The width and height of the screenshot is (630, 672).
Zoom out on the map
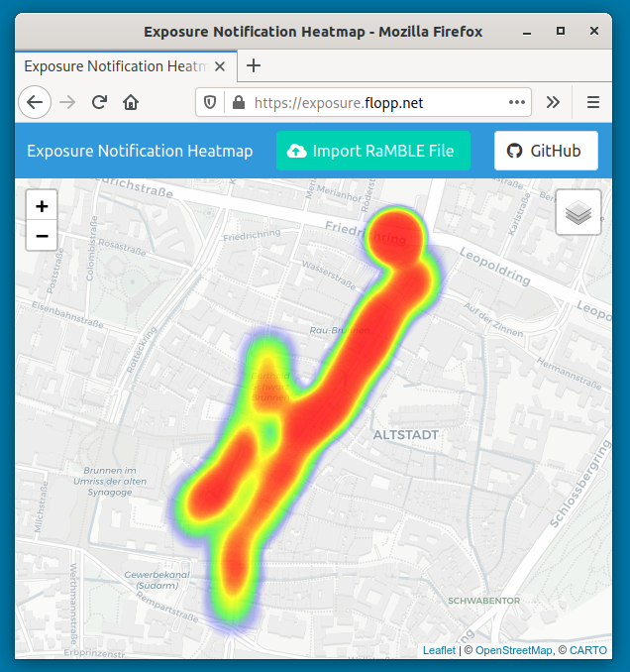click(x=42, y=236)
